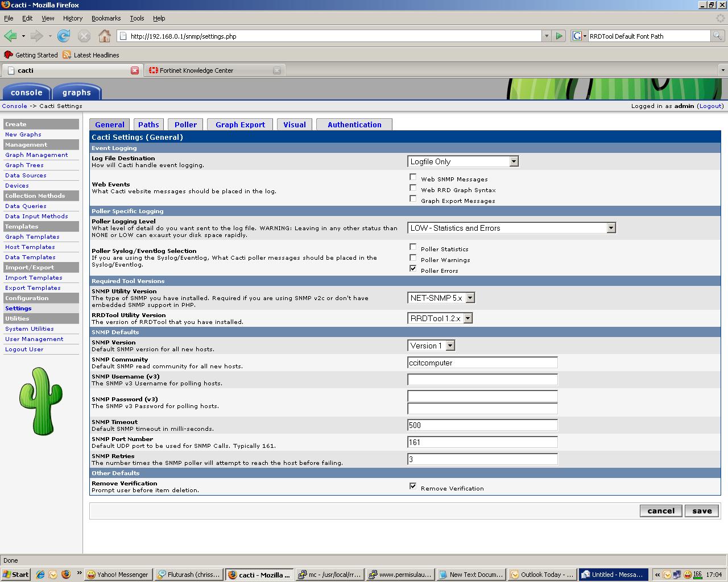Go to the Home page icon
This screenshot has width=728, height=582.
click(x=105, y=36)
